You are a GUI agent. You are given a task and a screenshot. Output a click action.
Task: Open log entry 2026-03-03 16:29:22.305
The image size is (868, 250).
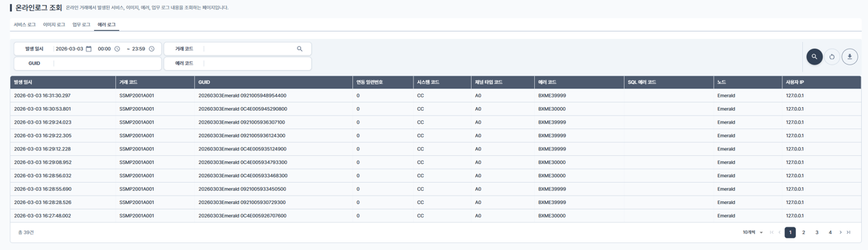pyautogui.click(x=42, y=136)
